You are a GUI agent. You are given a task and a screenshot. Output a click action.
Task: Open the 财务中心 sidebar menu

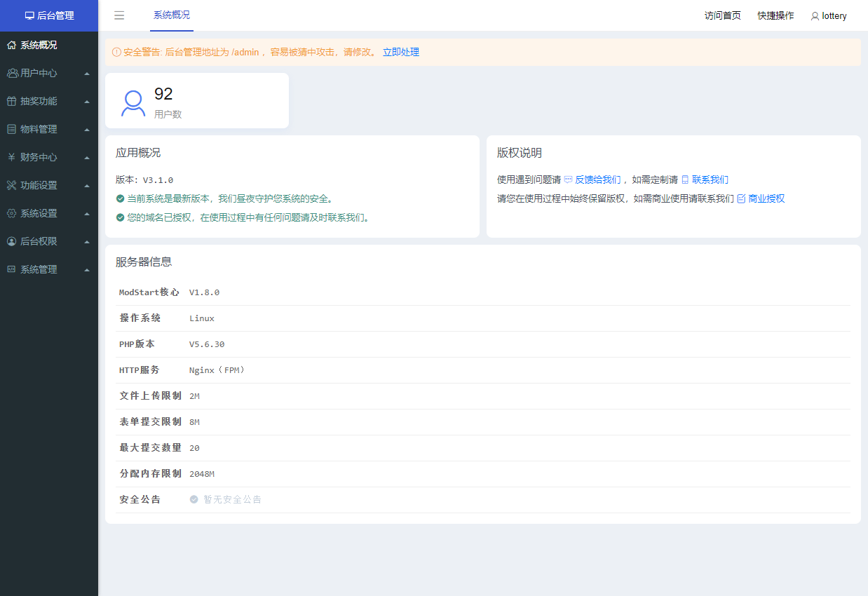[x=49, y=157]
